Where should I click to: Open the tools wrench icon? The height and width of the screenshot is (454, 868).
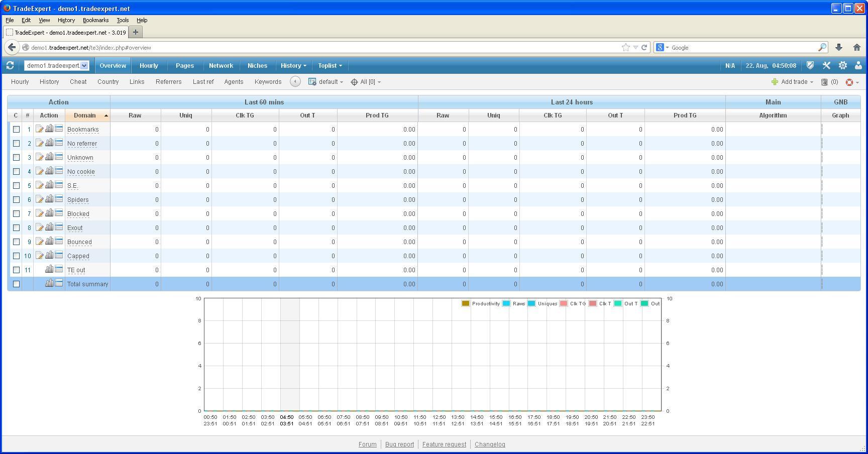click(826, 66)
